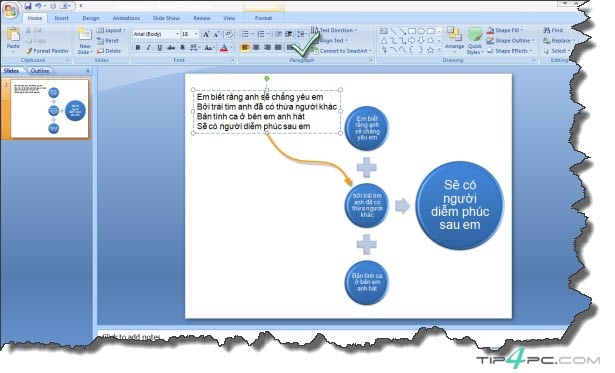The width and height of the screenshot is (615, 373).
Task: Select slide 1 thumbnail in Slides pane
Action: pos(50,108)
